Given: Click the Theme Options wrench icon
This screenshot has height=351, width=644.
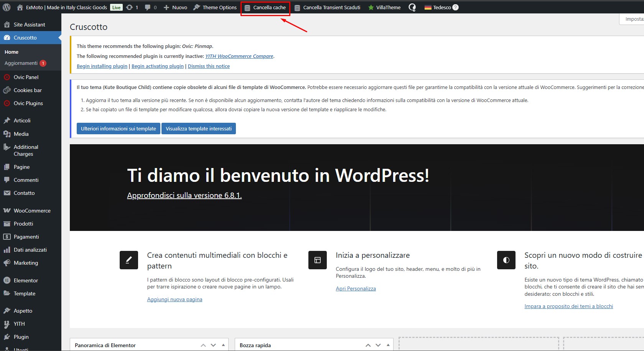Looking at the screenshot, I should pyautogui.click(x=197, y=7).
